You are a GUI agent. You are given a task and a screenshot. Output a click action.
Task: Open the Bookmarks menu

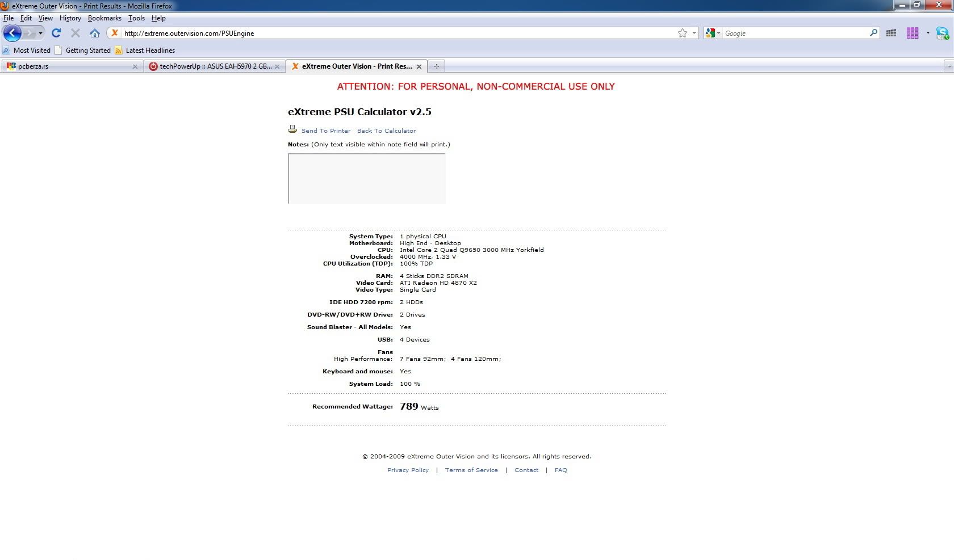104,18
